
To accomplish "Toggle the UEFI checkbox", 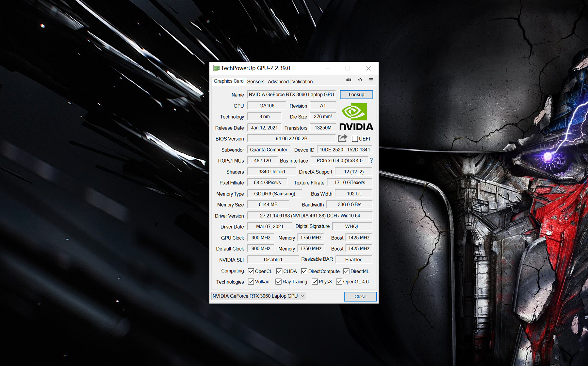I will point(355,139).
